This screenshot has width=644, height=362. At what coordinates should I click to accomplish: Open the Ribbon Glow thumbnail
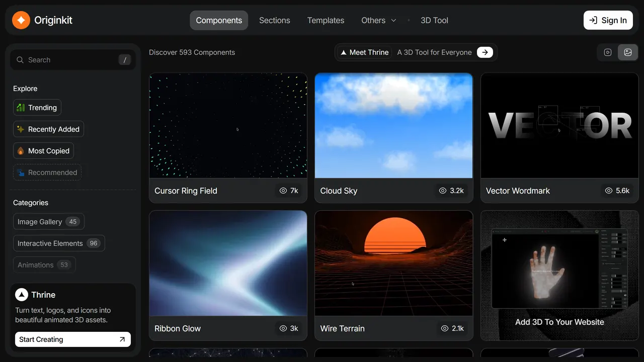click(228, 263)
